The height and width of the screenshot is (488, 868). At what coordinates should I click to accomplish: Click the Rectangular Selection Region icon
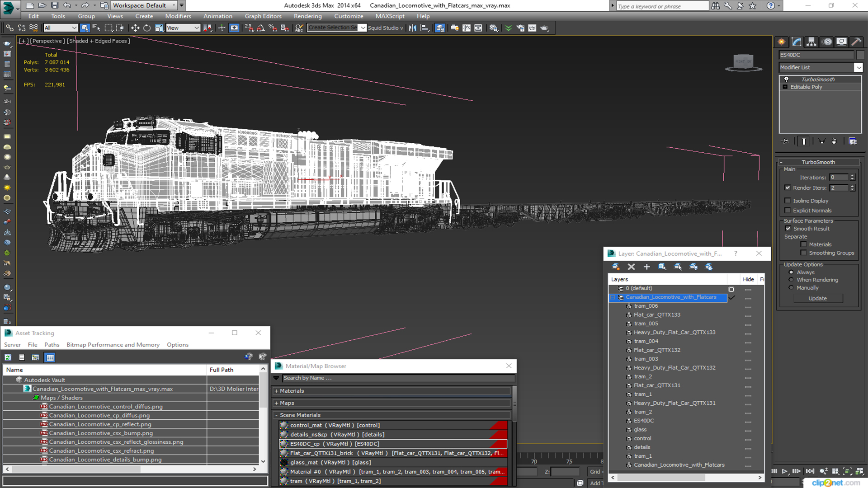point(108,28)
